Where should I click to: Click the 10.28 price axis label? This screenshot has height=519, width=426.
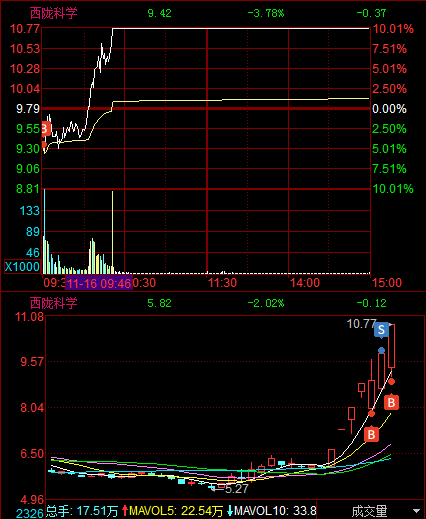(x=25, y=69)
